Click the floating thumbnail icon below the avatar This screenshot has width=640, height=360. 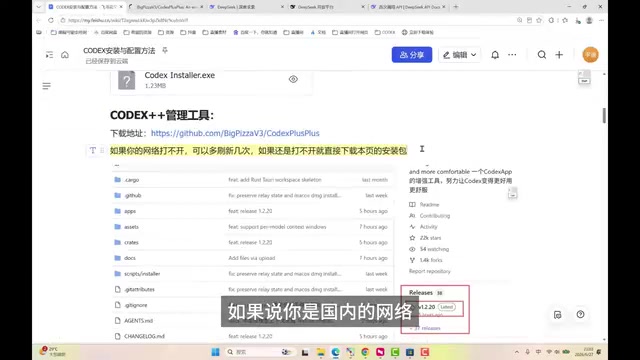584,77
